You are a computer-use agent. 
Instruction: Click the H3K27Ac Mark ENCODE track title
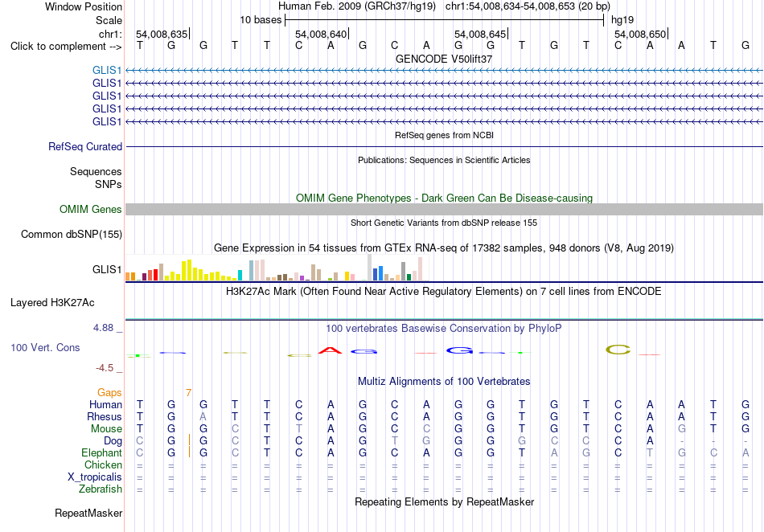point(444,292)
